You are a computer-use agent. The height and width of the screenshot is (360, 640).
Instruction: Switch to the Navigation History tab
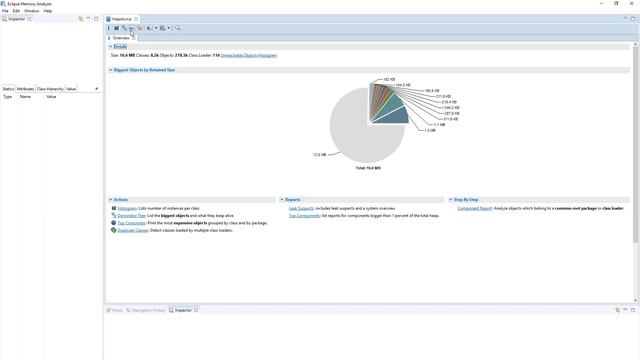146,310
